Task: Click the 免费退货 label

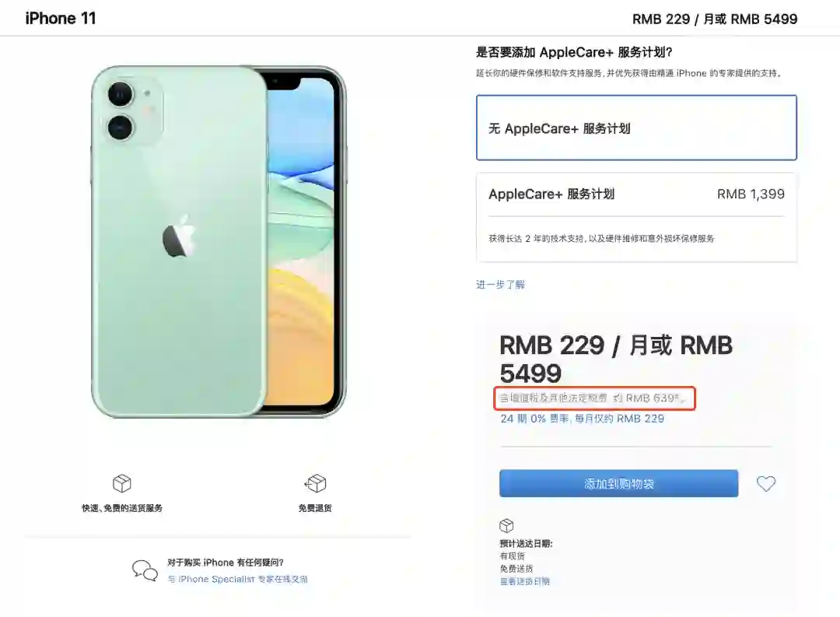Action: pyautogui.click(x=315, y=507)
